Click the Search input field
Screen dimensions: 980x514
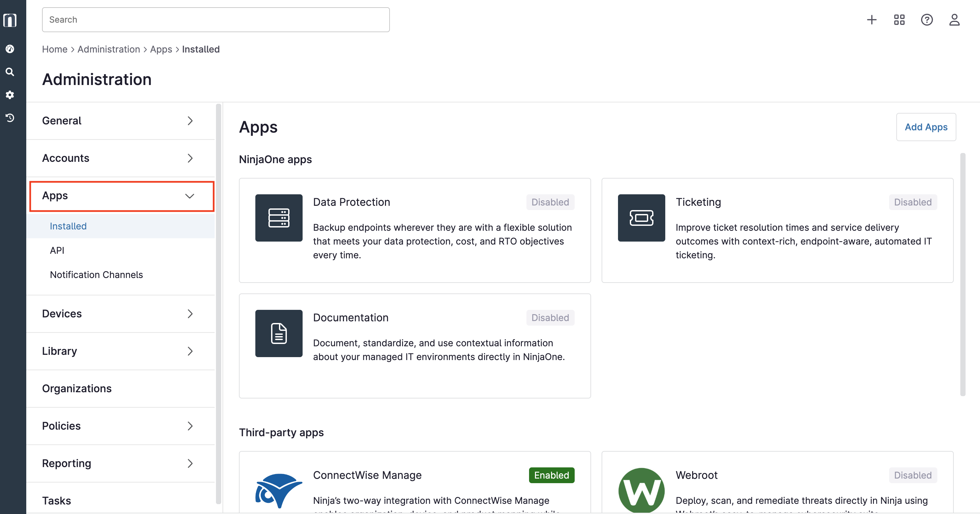pos(216,20)
